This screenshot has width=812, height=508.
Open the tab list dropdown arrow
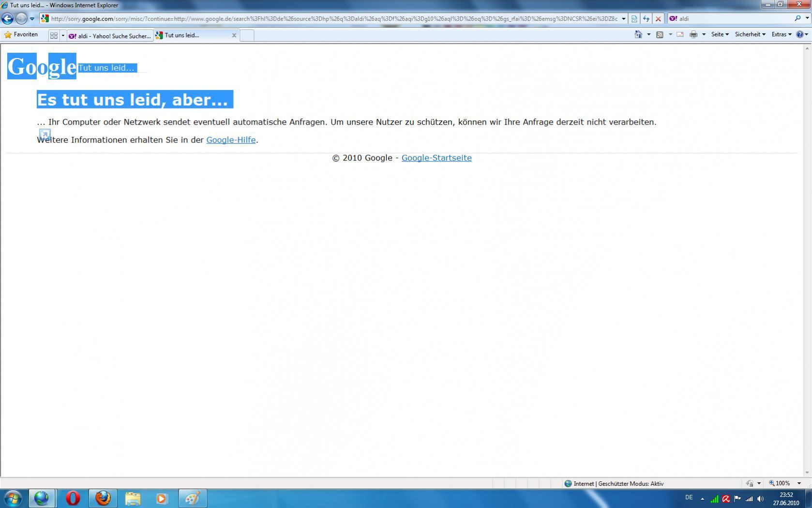[63, 35]
